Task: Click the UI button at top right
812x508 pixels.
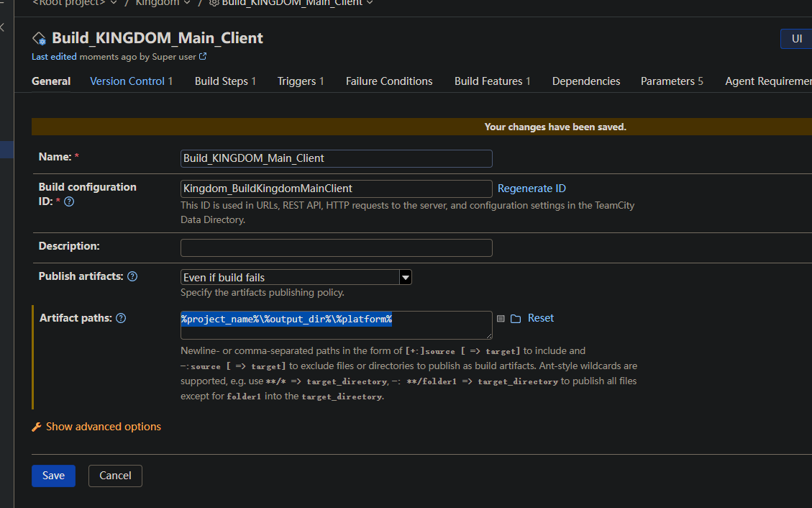Action: pos(796,39)
